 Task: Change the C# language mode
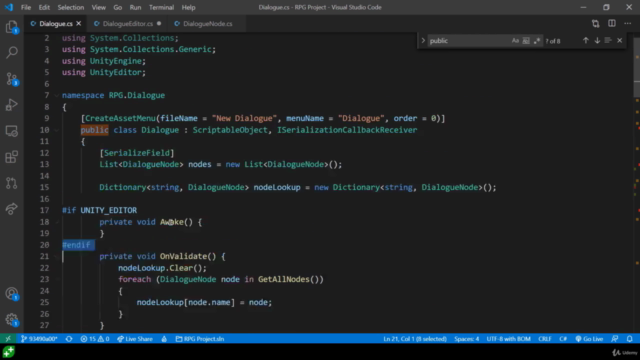click(x=563, y=339)
